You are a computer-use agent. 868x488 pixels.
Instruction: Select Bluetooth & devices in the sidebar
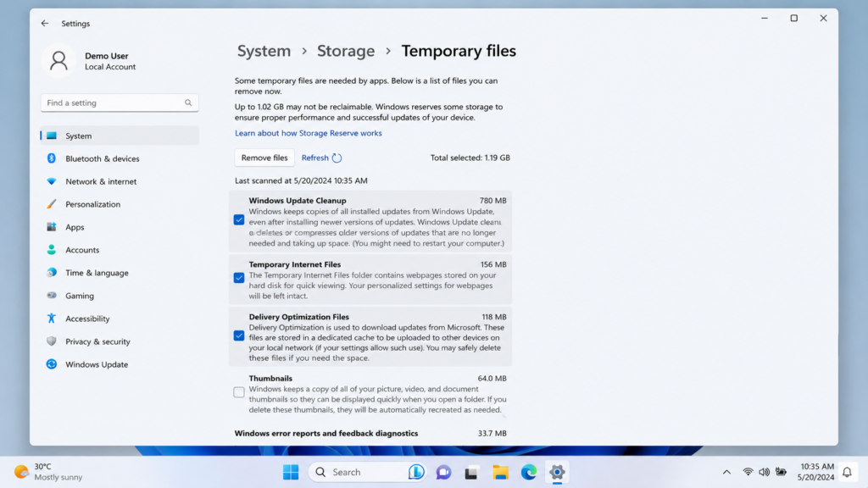[120, 158]
